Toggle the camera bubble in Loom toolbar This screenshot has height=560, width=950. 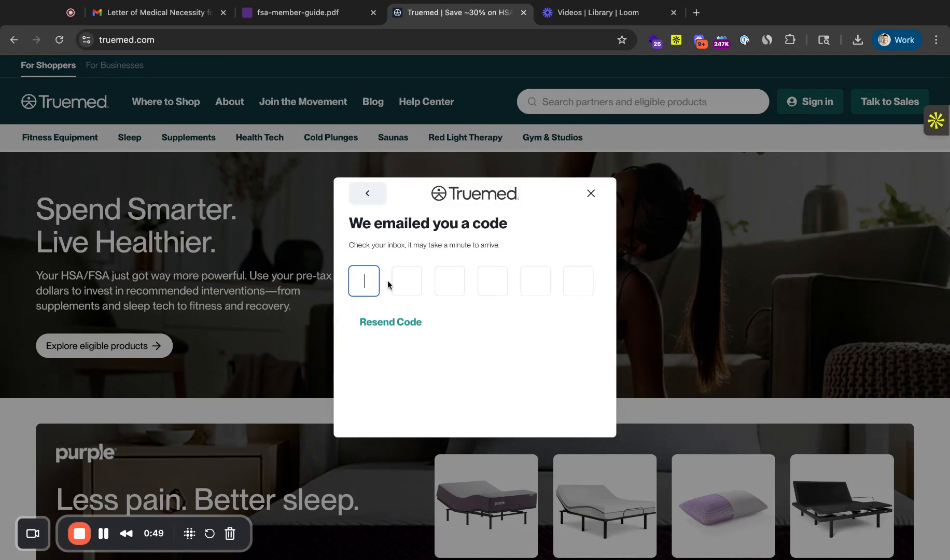pyautogui.click(x=32, y=533)
